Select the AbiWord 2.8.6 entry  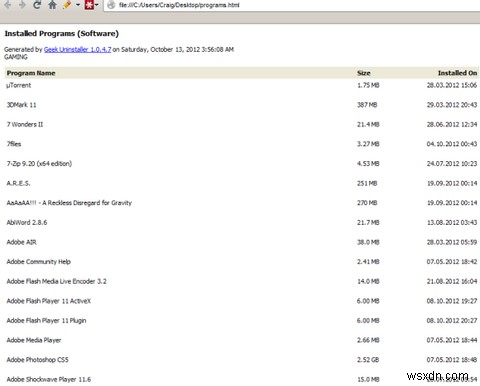point(27,222)
